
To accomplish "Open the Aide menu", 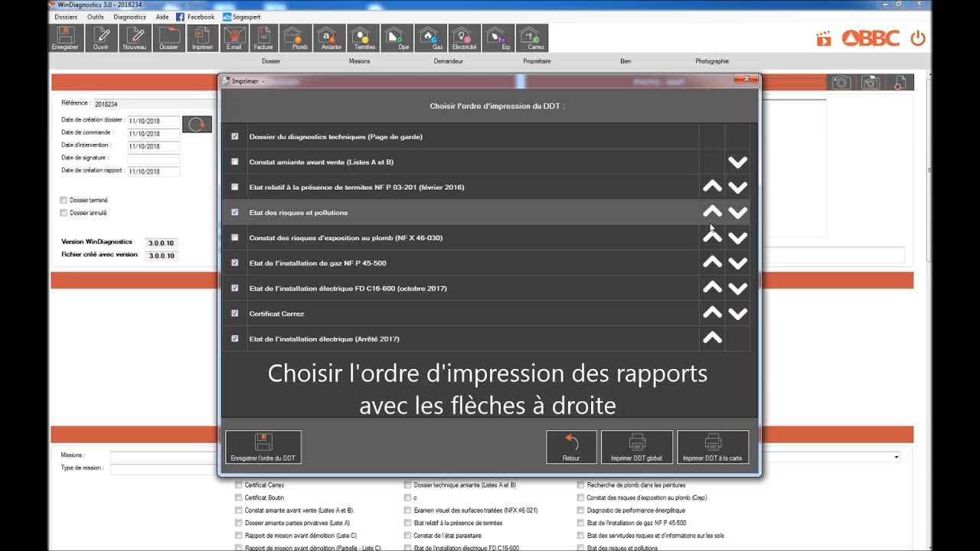I will pos(162,17).
